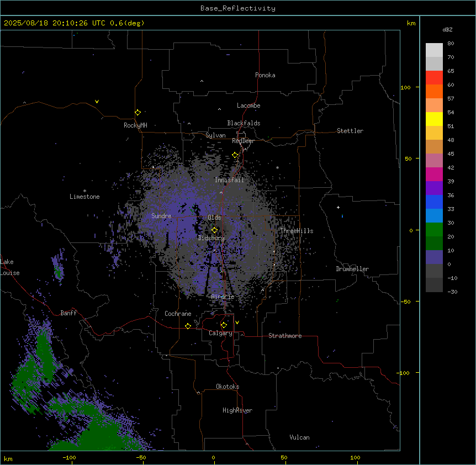Click the RedDeer city label
The width and height of the screenshot is (476, 465).
(243, 141)
